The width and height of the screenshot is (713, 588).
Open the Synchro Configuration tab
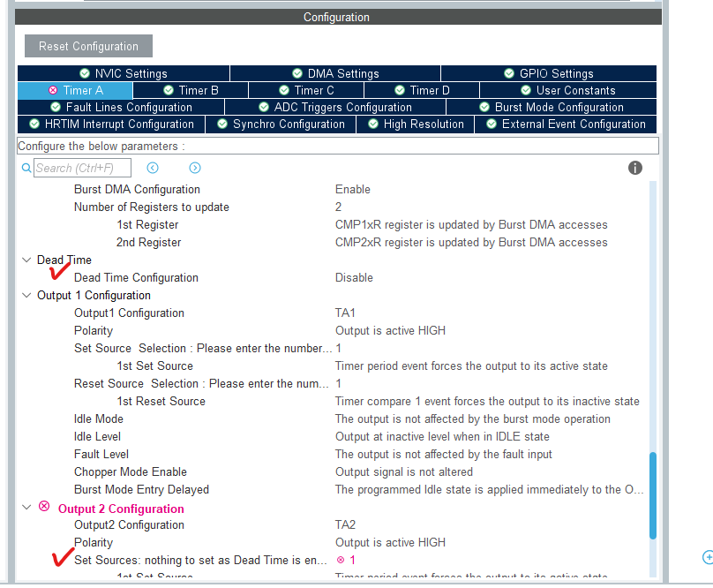281,124
